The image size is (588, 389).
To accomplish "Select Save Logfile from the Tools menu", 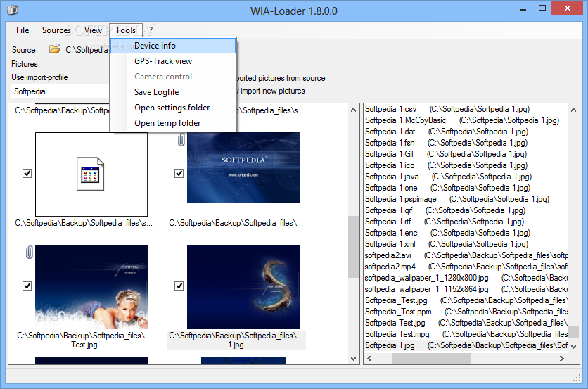I will point(173,92).
